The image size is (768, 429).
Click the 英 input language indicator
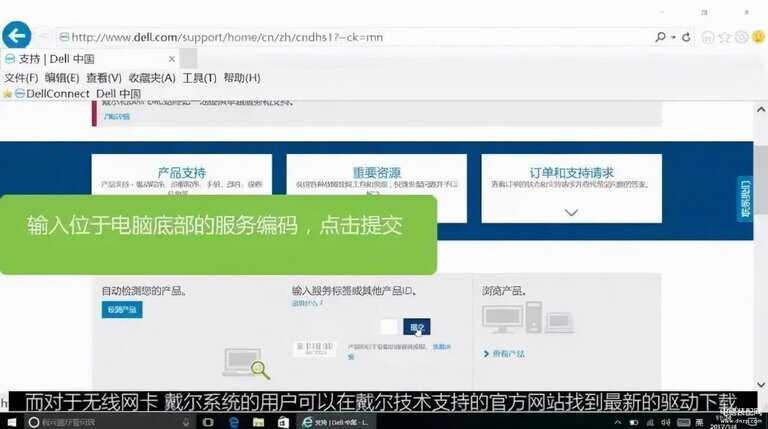[x=699, y=422]
